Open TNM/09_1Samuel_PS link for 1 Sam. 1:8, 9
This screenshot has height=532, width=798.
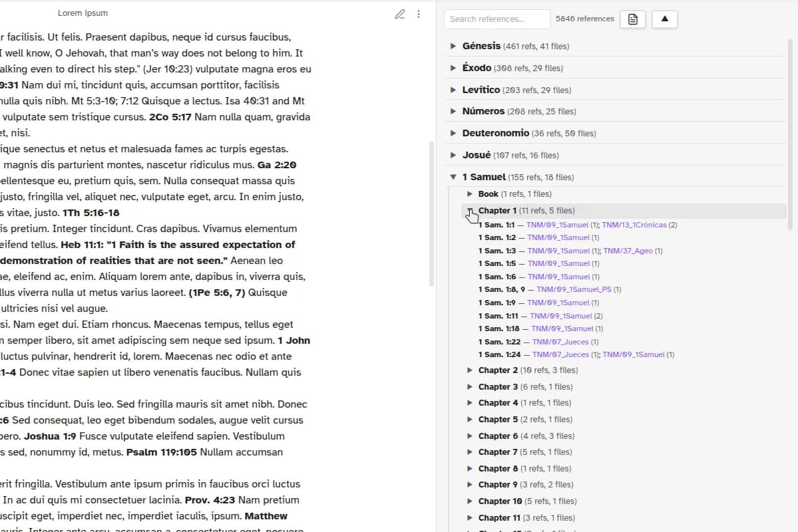[574, 289]
